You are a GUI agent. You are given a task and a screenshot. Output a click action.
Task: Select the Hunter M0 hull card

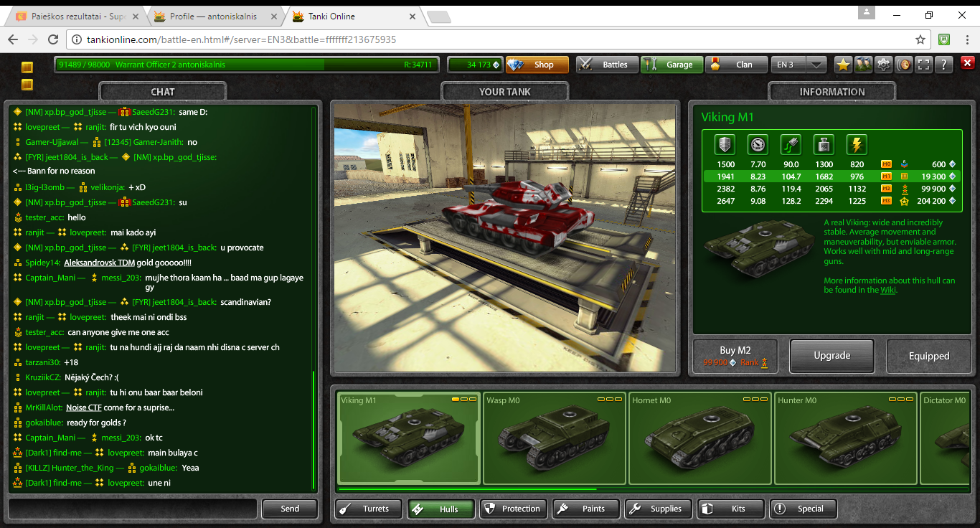tap(845, 438)
